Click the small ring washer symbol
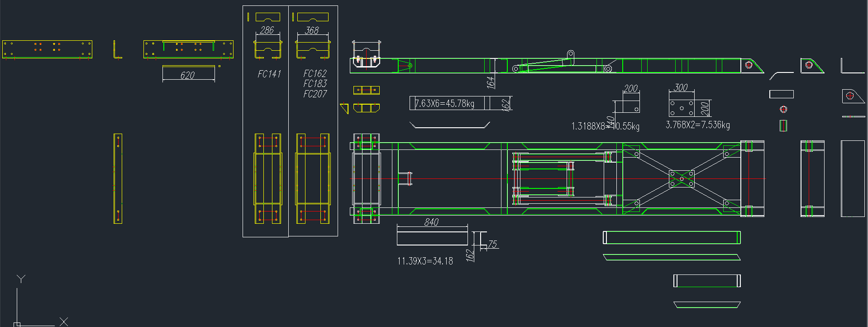This screenshot has width=868, height=327. coord(783,109)
